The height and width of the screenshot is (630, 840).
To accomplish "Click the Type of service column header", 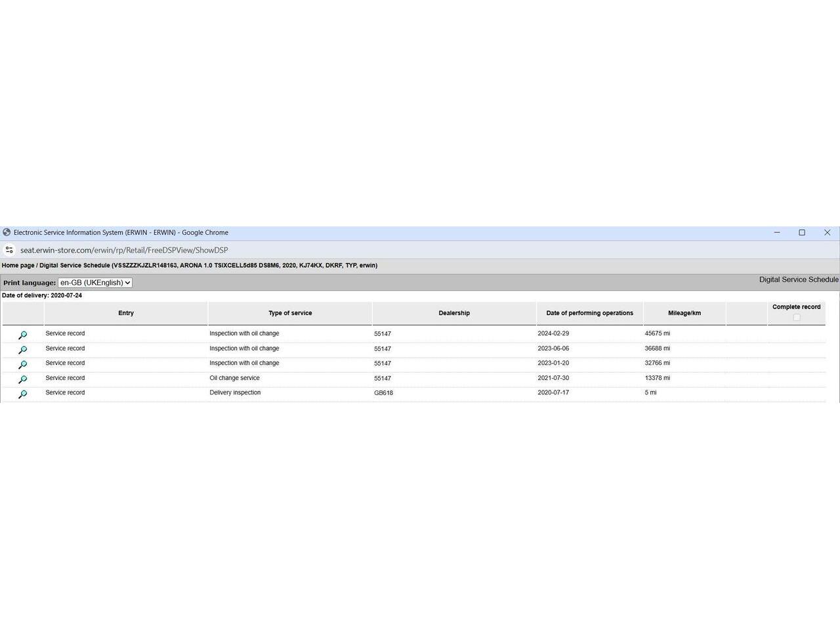I will [290, 313].
